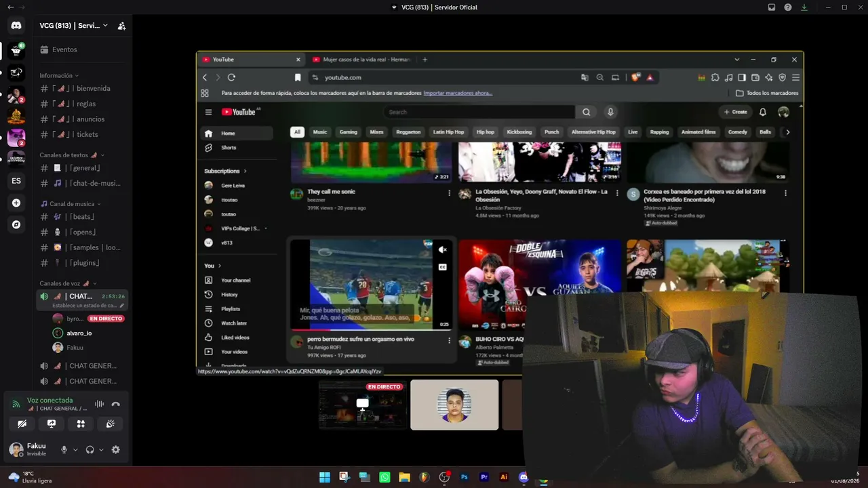Image resolution: width=868 pixels, height=488 pixels.
Task: Open Windows Start menu
Action: pyautogui.click(x=325, y=477)
